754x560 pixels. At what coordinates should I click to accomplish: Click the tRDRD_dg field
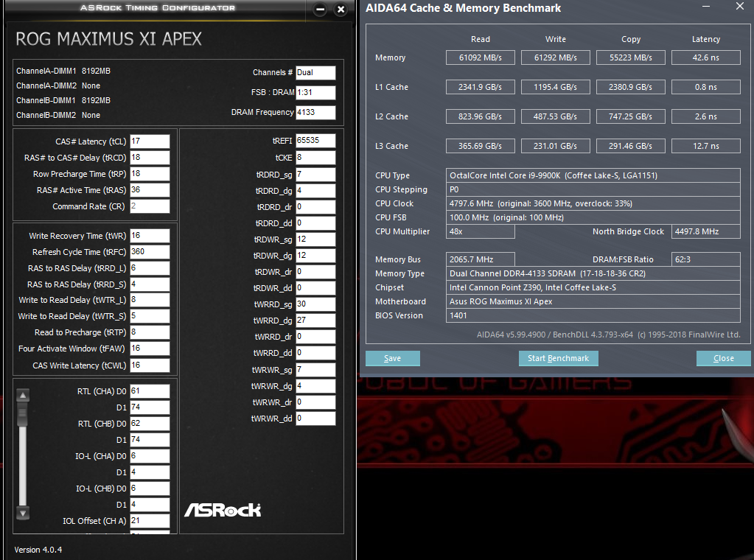[x=315, y=191]
